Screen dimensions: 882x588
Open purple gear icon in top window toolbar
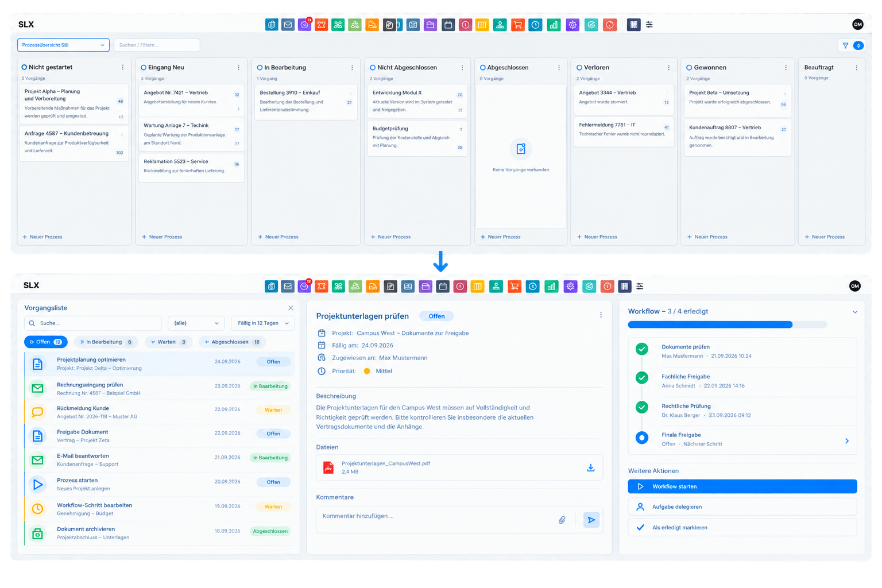(x=572, y=25)
